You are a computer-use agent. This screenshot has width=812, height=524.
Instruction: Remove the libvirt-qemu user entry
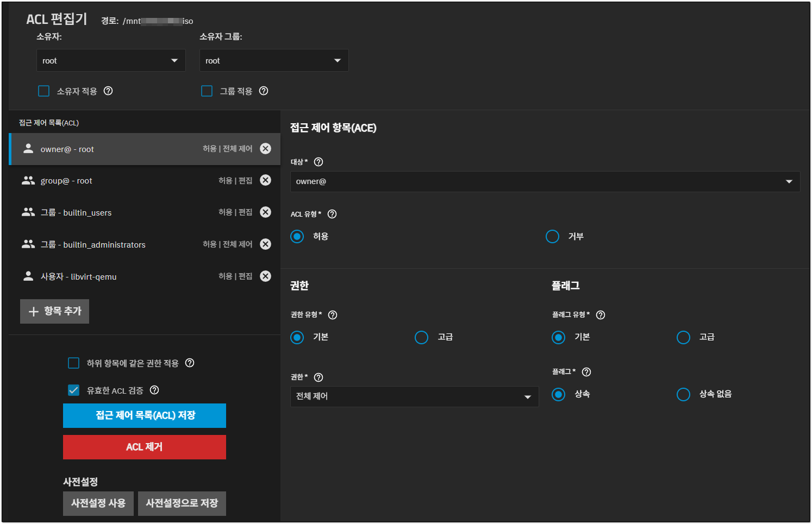[265, 276]
